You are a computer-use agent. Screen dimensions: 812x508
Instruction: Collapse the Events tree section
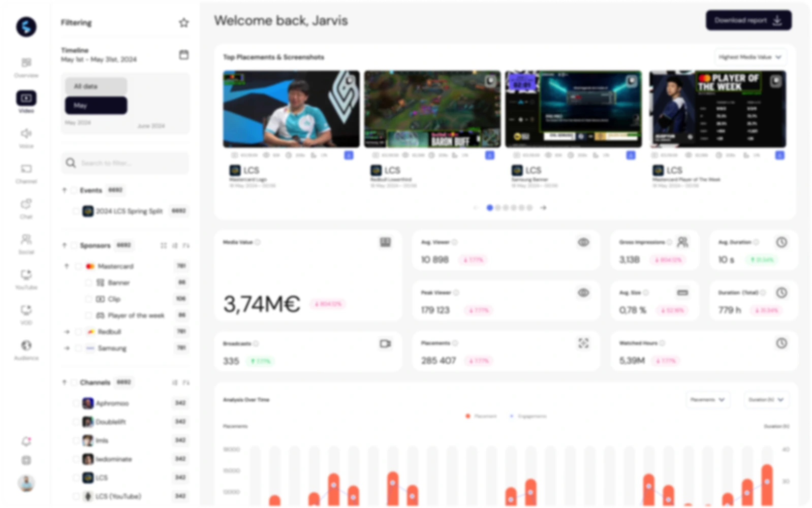coord(64,190)
